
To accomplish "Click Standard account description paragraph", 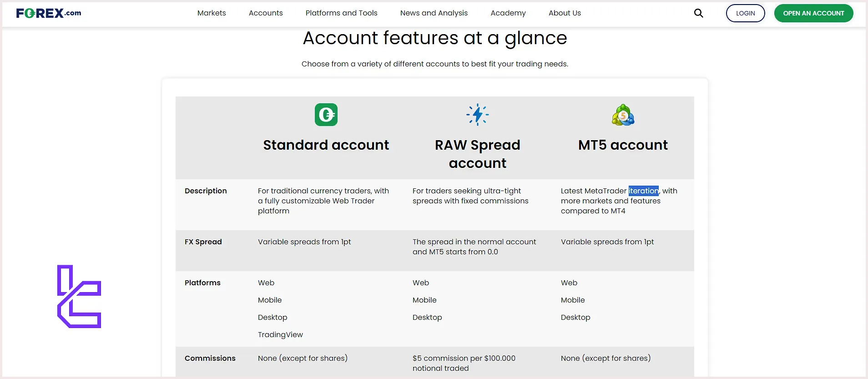I will [x=323, y=201].
